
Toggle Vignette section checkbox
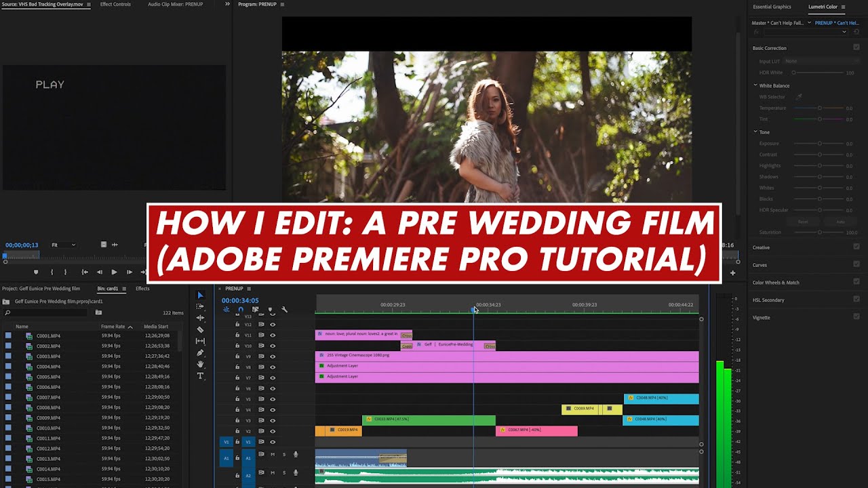point(856,317)
